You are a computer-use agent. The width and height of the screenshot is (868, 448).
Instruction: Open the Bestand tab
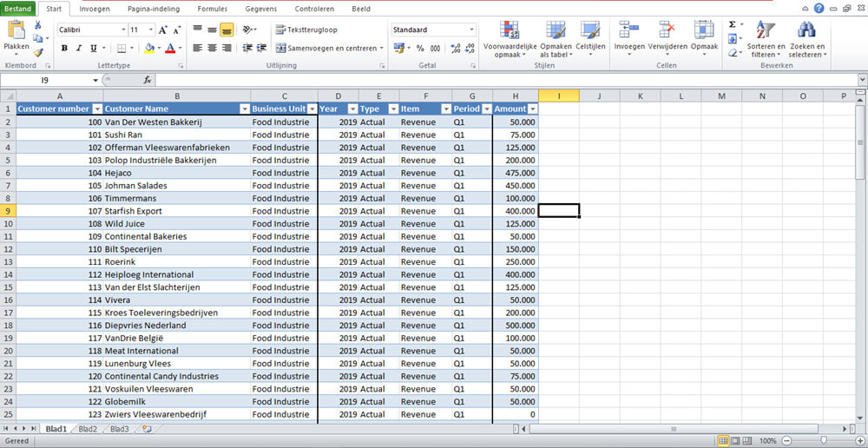pos(17,9)
